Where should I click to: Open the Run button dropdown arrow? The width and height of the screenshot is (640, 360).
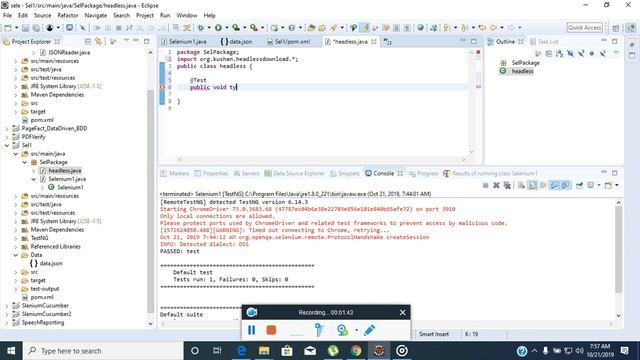[x=227, y=28]
